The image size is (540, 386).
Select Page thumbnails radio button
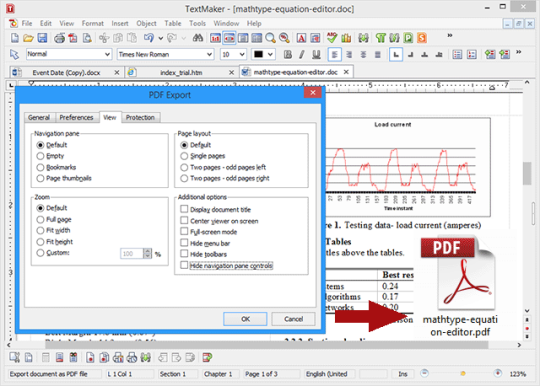pyautogui.click(x=40, y=178)
